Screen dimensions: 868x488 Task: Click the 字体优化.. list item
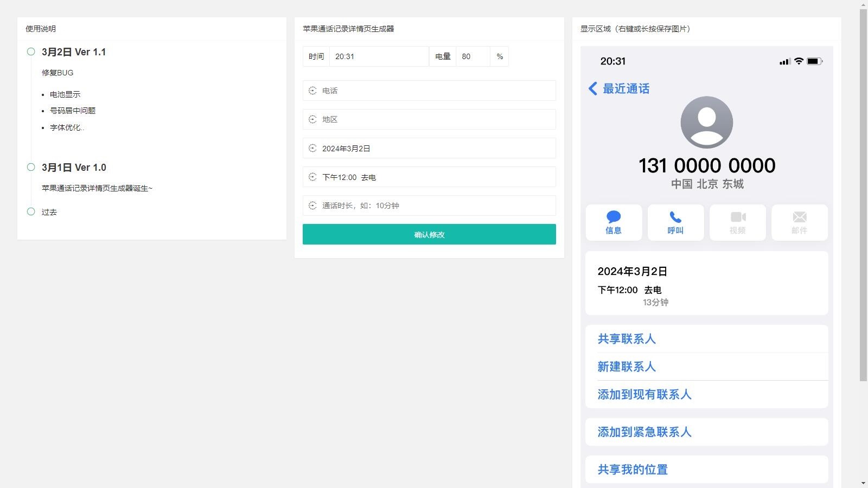point(67,127)
